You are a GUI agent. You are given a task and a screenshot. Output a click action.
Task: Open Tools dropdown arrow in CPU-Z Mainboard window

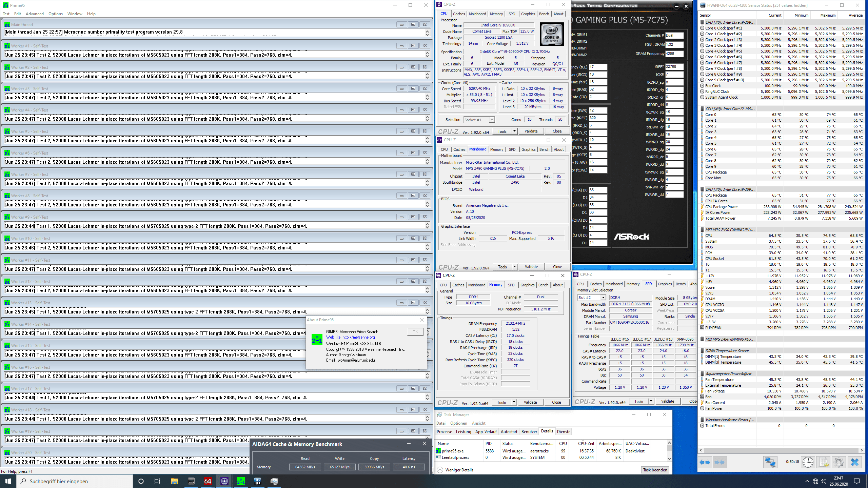tap(515, 267)
